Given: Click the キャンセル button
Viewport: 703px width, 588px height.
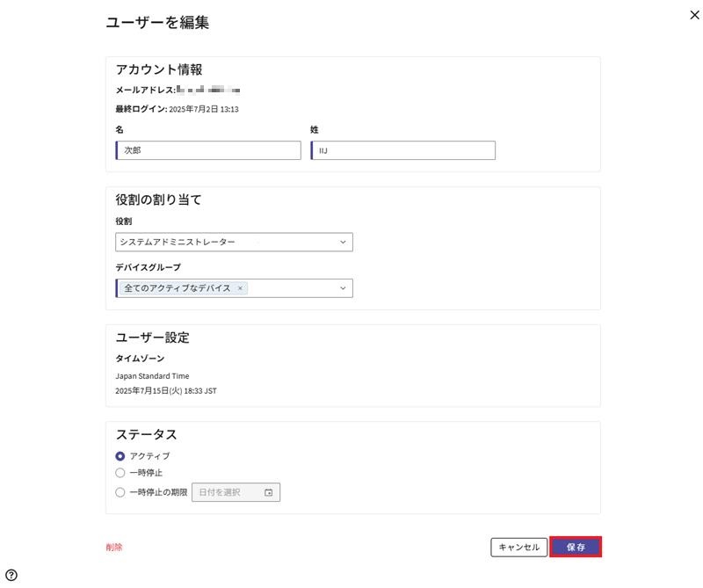Looking at the screenshot, I should coord(519,547).
